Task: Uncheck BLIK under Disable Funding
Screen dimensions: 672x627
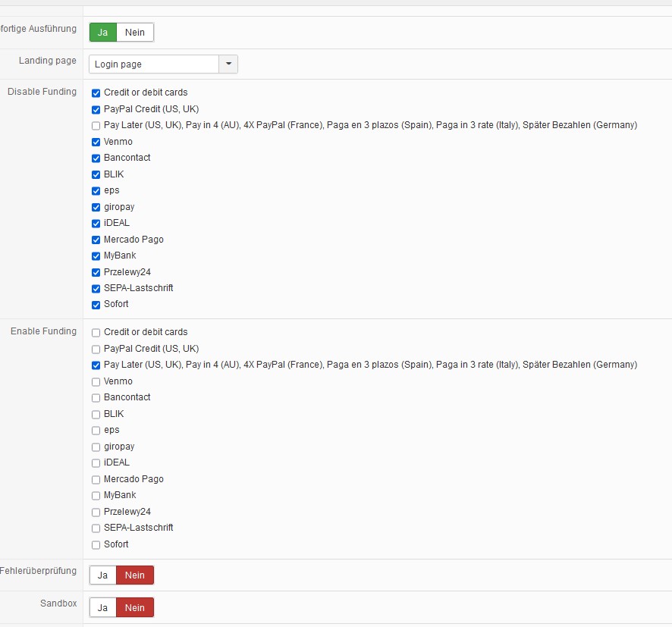Action: pos(96,174)
